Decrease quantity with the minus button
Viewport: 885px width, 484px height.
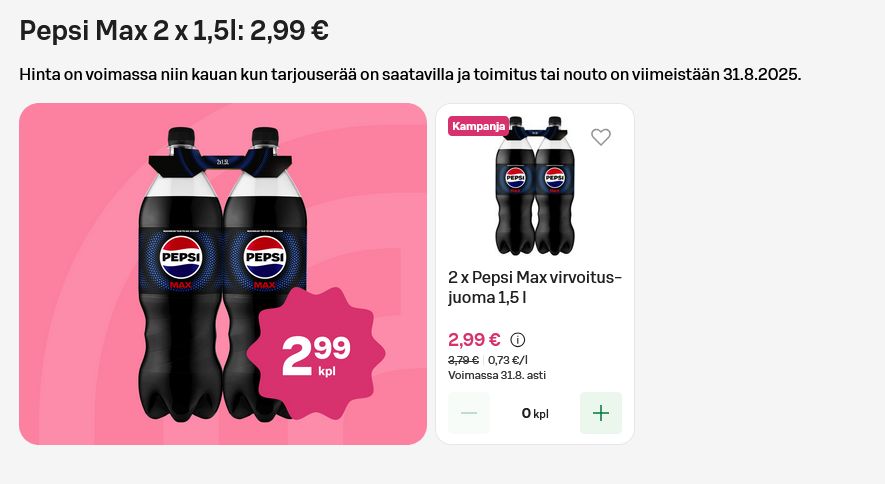pyautogui.click(x=468, y=413)
